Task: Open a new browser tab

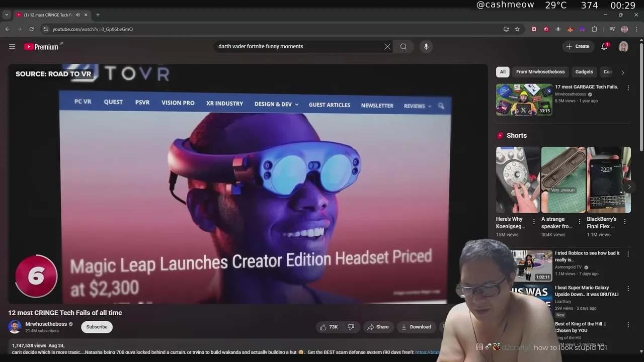Action: [x=98, y=15]
